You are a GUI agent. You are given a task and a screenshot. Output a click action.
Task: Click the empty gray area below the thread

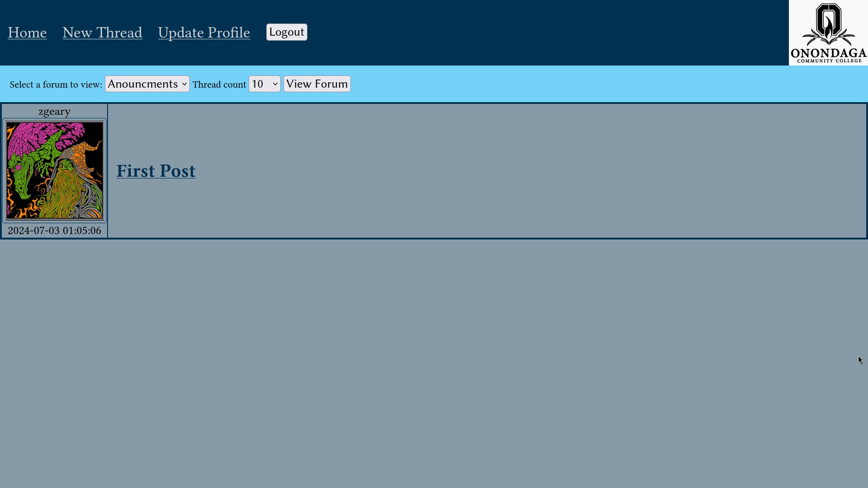click(x=434, y=361)
